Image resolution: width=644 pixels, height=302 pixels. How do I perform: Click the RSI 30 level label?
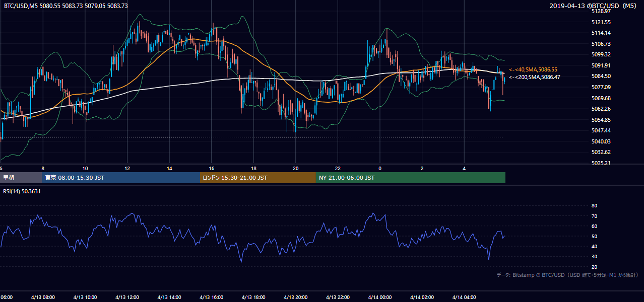coord(594,257)
